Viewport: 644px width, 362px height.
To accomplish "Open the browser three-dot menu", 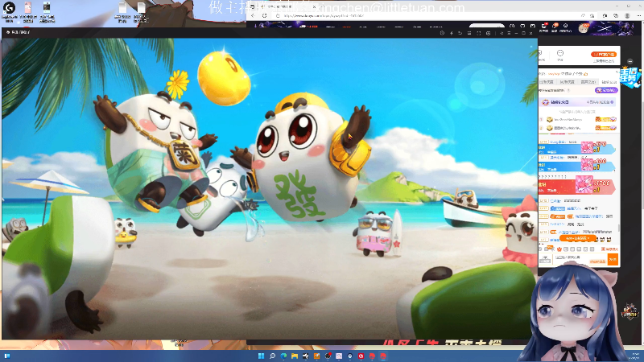I will tap(638, 15).
